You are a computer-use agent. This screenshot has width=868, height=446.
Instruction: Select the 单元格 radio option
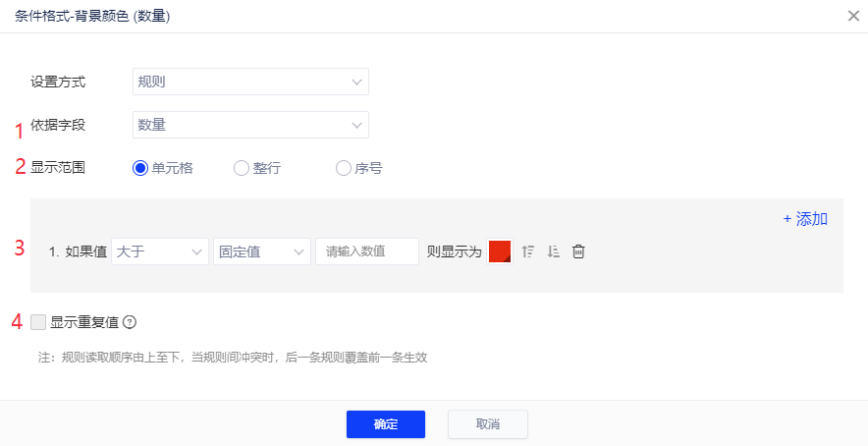140,168
